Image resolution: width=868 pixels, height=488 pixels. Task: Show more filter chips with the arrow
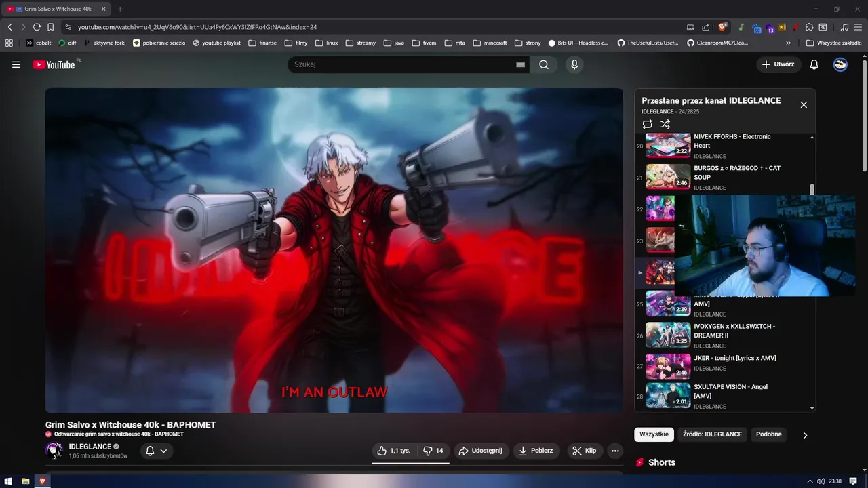(805, 435)
